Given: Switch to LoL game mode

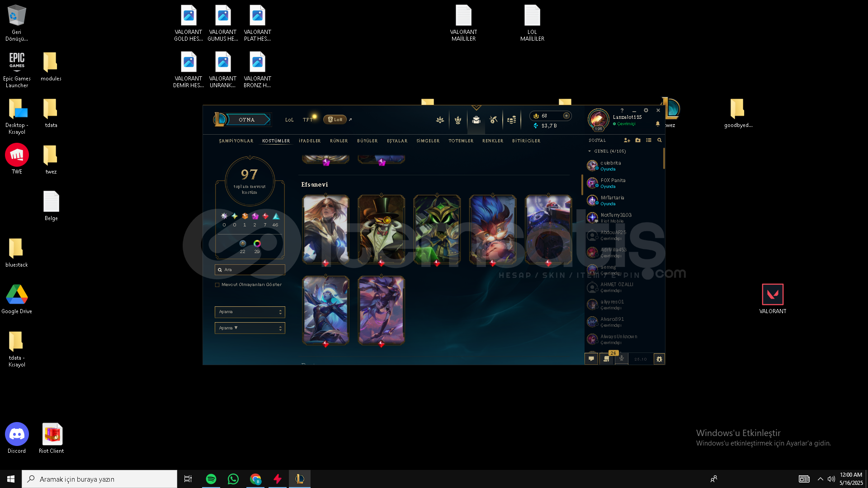Looking at the screenshot, I should 289,120.
